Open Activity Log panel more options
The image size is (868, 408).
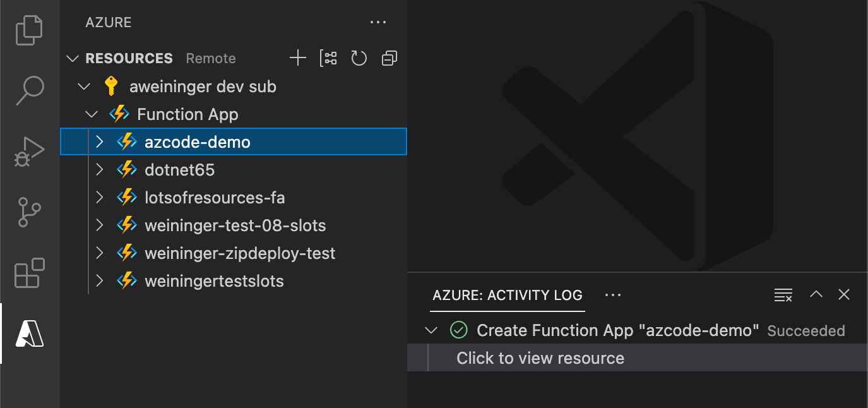coord(613,295)
